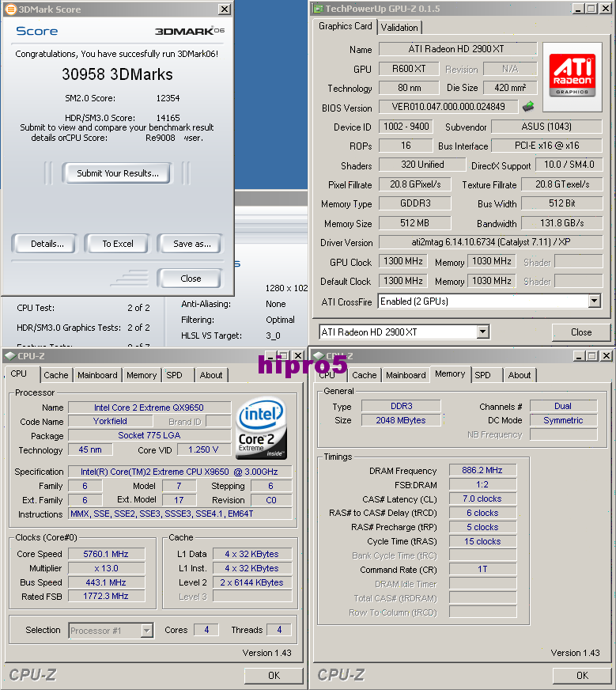Click the 30958 3DMarks score text
The height and width of the screenshot is (690, 616).
point(117,74)
